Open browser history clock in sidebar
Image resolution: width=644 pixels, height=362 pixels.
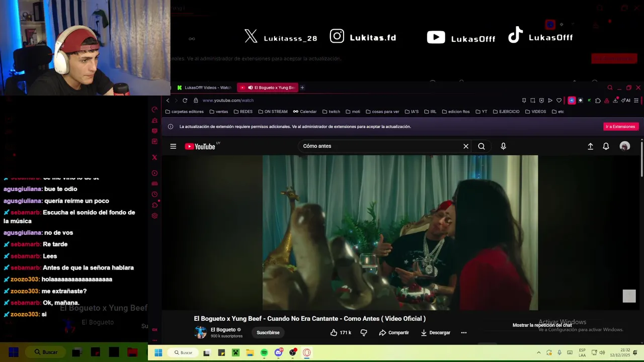point(154,195)
